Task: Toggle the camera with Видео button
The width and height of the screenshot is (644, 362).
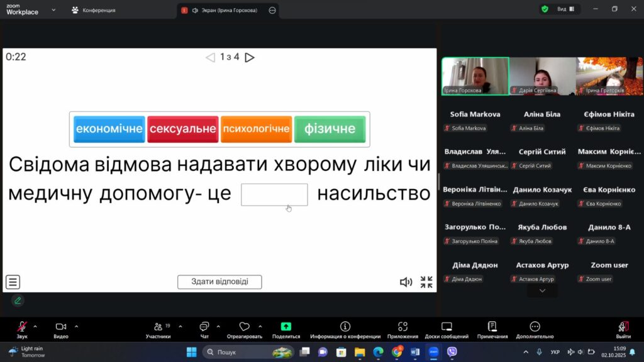Action: [61, 327]
